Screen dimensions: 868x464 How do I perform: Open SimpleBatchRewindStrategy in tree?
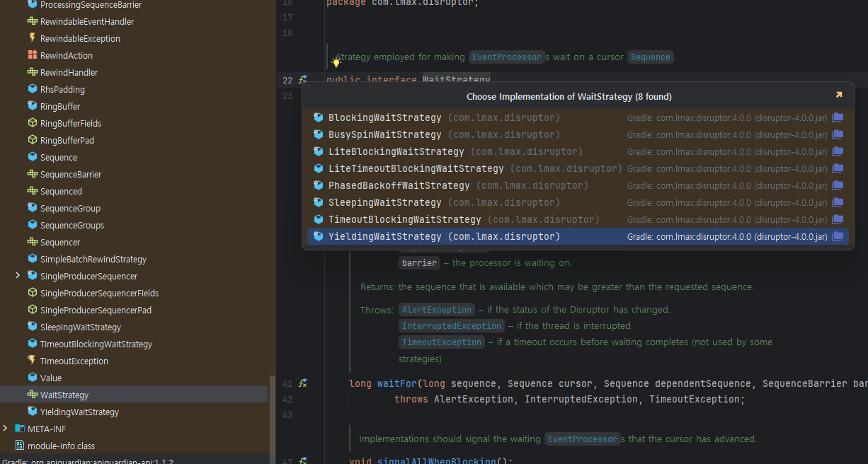pos(93,259)
